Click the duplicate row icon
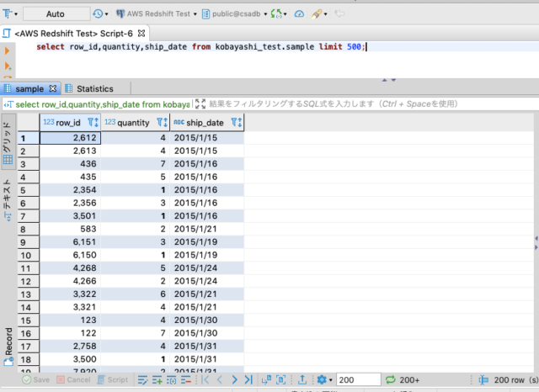The height and width of the screenshot is (392, 539). (172, 379)
